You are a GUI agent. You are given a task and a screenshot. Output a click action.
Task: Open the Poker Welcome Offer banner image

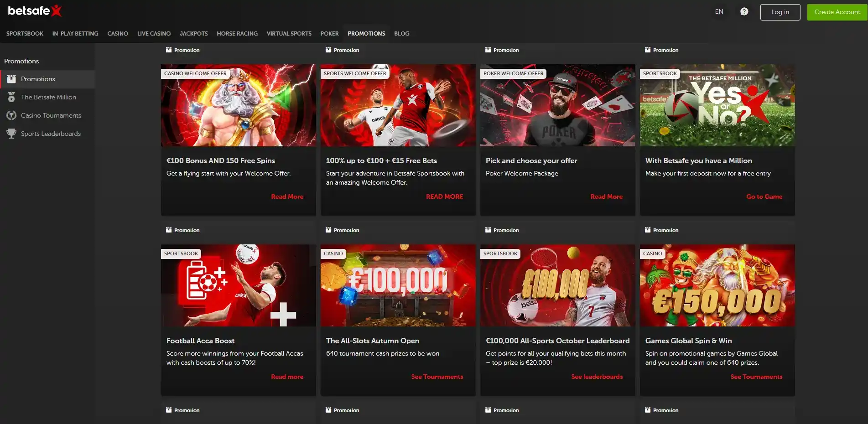[557, 105]
